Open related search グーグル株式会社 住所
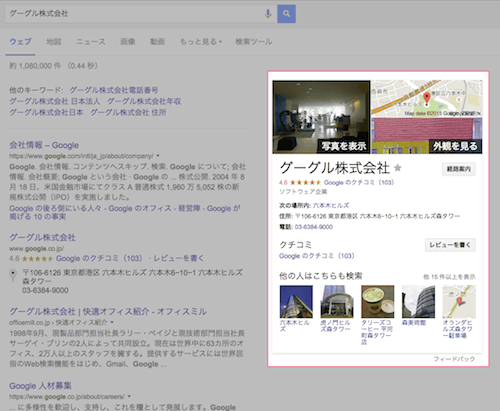The image size is (500, 411). [x=128, y=112]
